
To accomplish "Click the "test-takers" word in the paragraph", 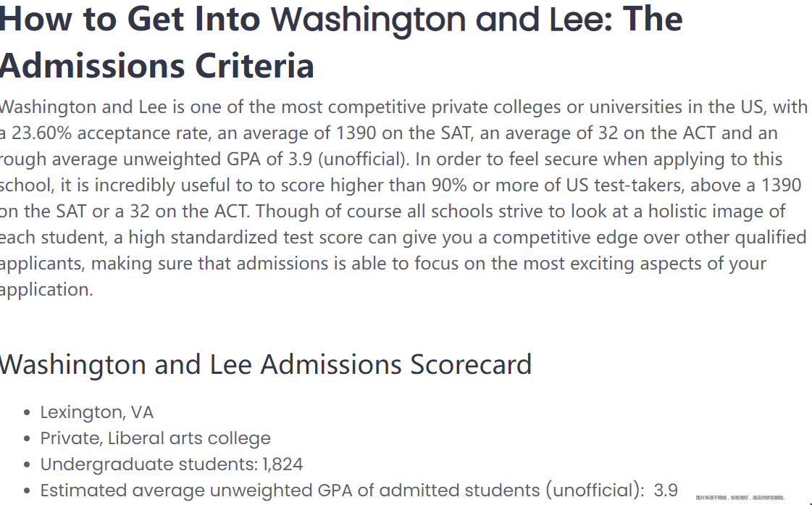I will (x=638, y=185).
